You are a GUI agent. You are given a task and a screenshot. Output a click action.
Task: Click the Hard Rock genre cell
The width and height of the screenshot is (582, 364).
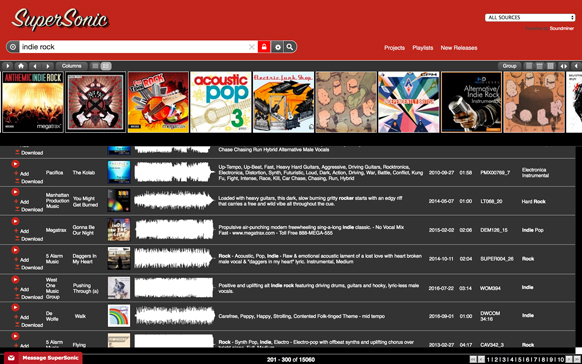tap(533, 201)
